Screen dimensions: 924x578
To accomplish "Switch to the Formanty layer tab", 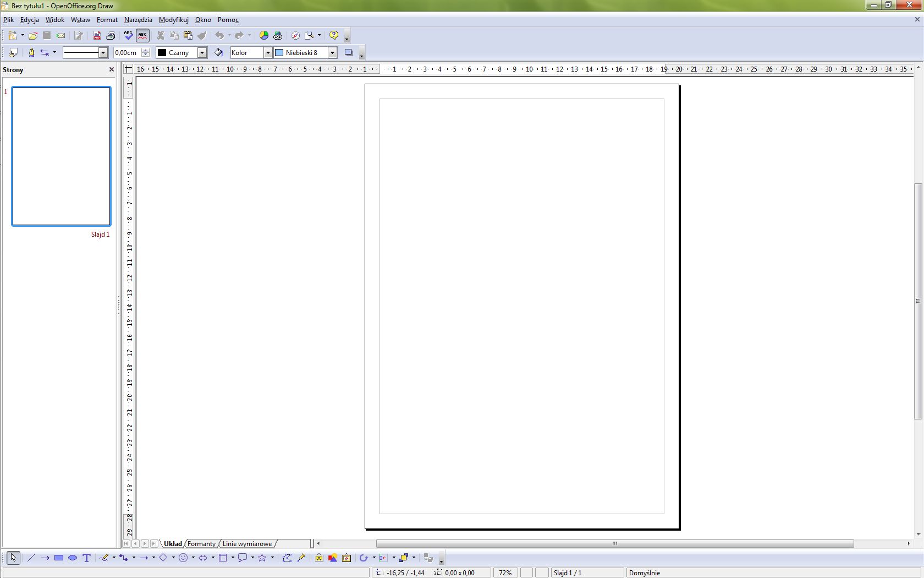I will click(202, 544).
